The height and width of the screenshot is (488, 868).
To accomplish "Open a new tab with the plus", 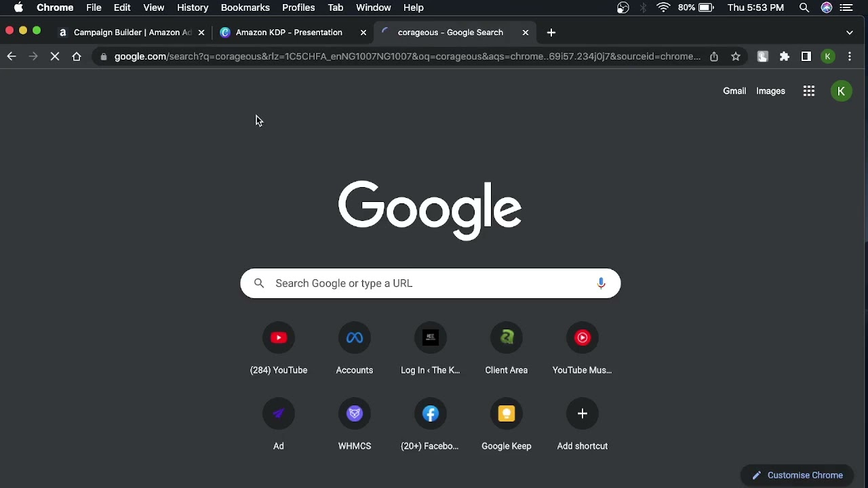I will (551, 33).
